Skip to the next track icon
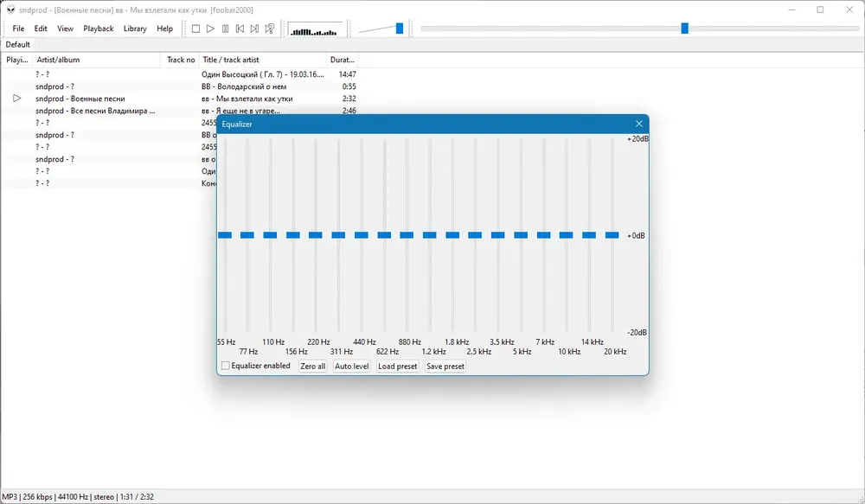This screenshot has height=504, width=865. pos(254,29)
